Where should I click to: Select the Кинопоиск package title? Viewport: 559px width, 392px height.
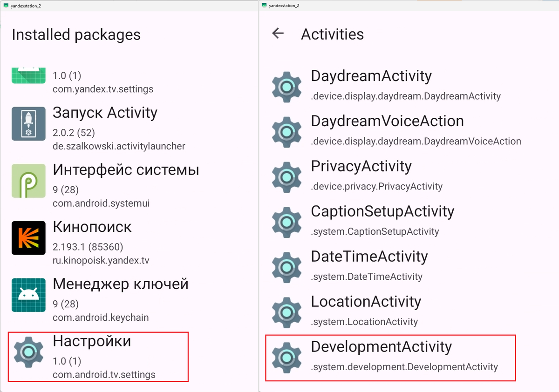point(92,227)
